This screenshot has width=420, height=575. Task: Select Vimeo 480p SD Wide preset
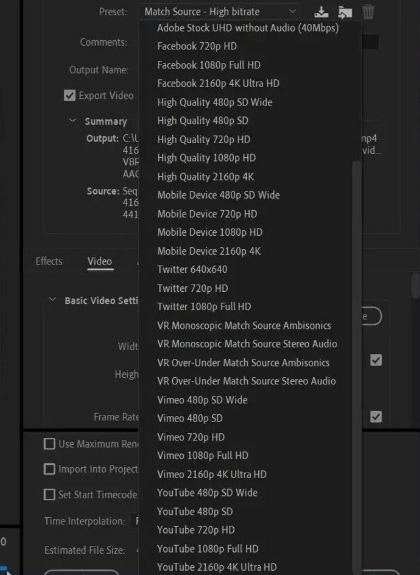tap(202, 400)
